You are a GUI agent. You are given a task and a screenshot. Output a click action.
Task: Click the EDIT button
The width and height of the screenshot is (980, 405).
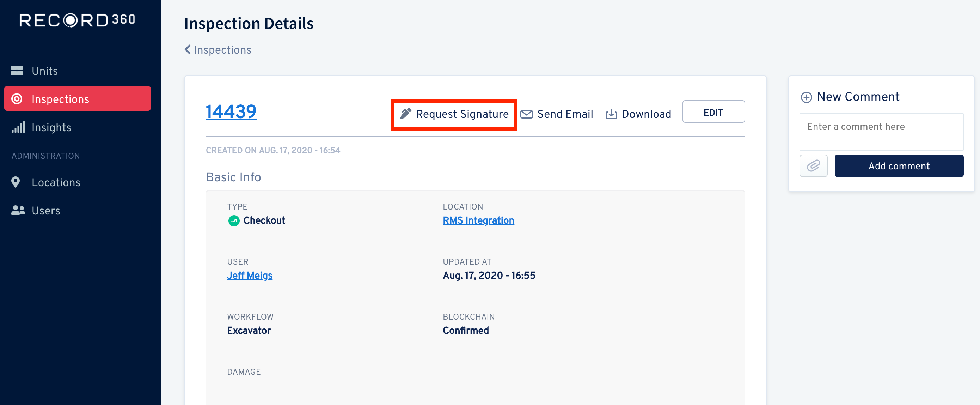pos(713,112)
